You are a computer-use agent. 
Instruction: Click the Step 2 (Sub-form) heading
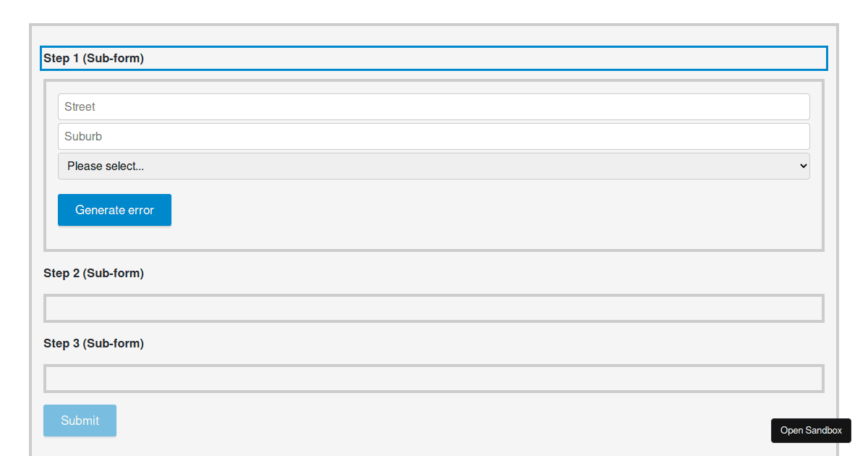coord(93,273)
